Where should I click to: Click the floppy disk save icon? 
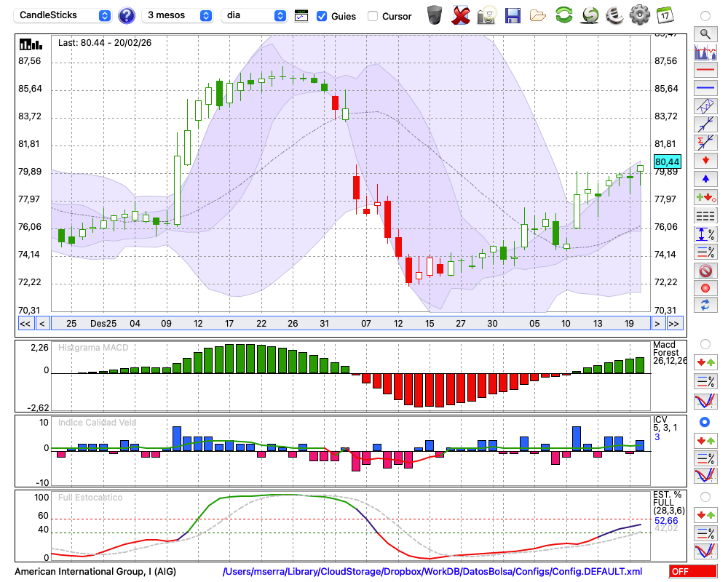click(513, 15)
